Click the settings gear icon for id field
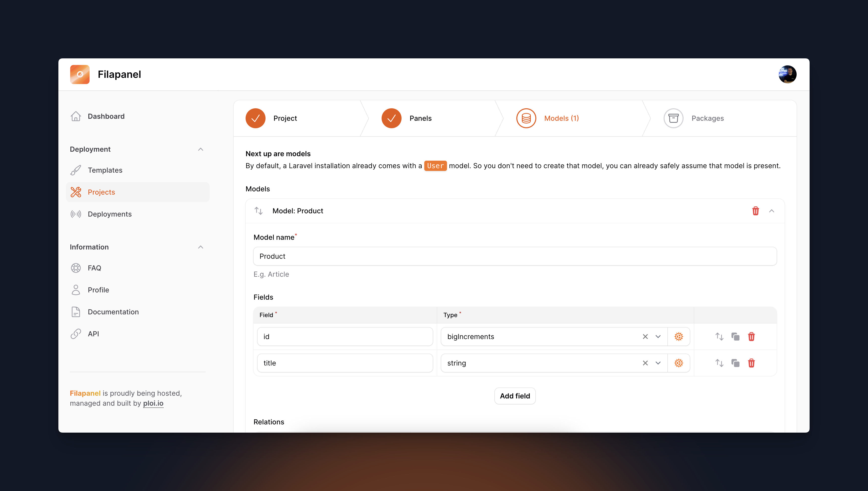Screen dimensions: 868x491 tap(679, 336)
